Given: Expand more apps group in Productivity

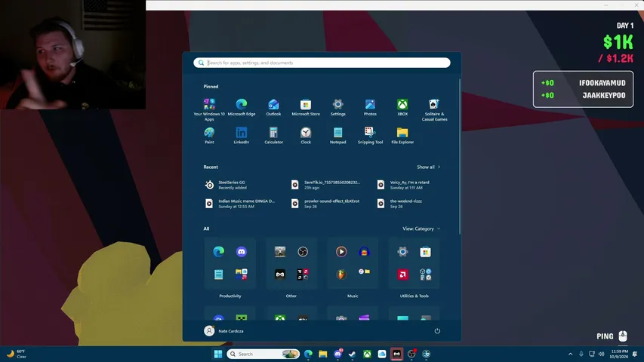Looking at the screenshot, I should click(242, 275).
